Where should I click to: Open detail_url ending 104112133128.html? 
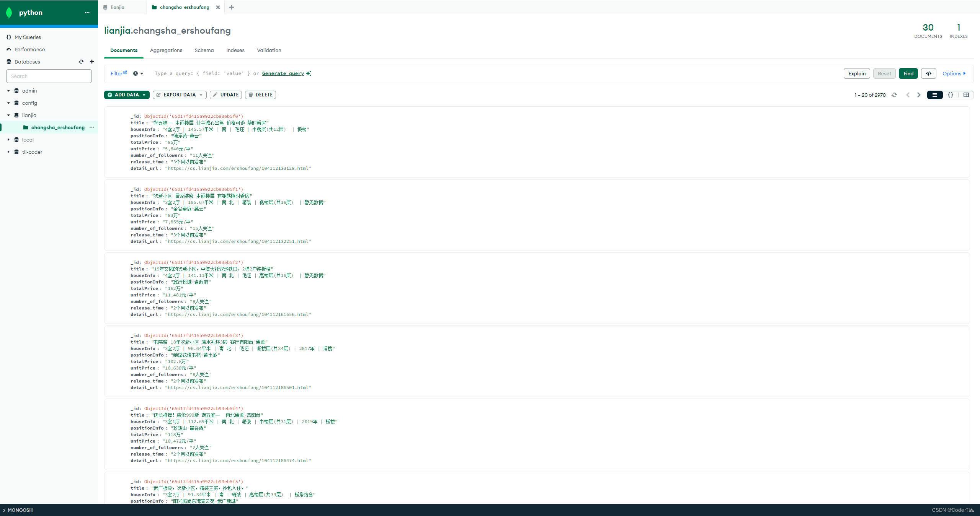coord(238,168)
